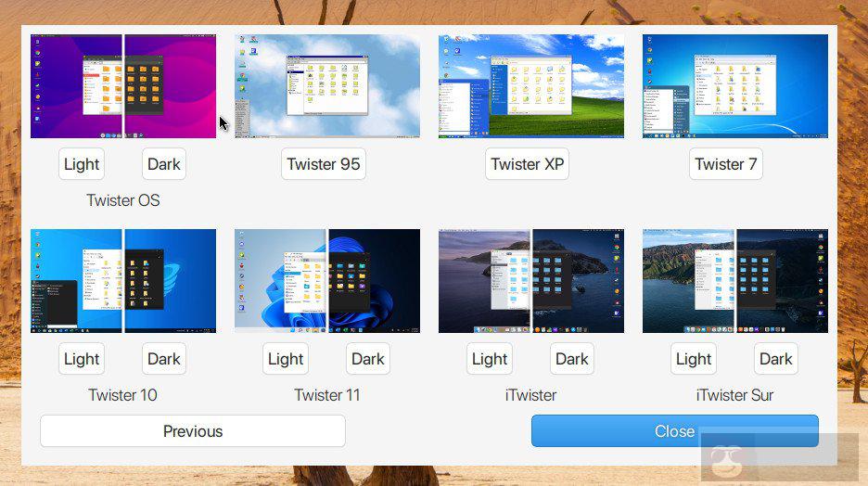Click the iTwister Sur label text
The image size is (868, 486).
coord(734,395)
